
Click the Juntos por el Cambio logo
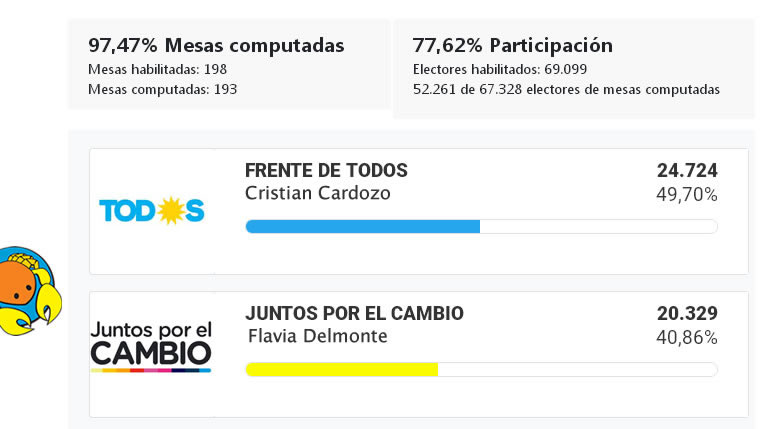152,343
